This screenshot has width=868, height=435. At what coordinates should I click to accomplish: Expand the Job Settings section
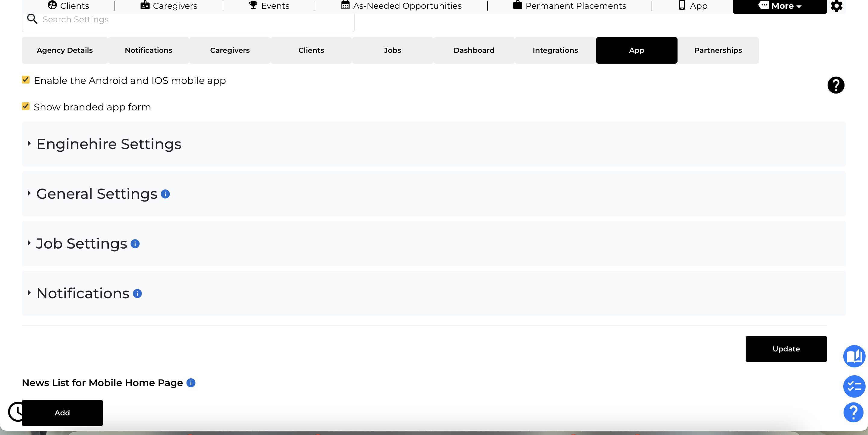(434, 243)
